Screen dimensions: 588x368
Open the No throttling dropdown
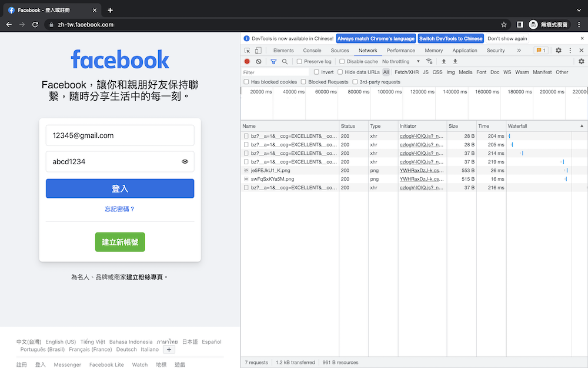(401, 61)
